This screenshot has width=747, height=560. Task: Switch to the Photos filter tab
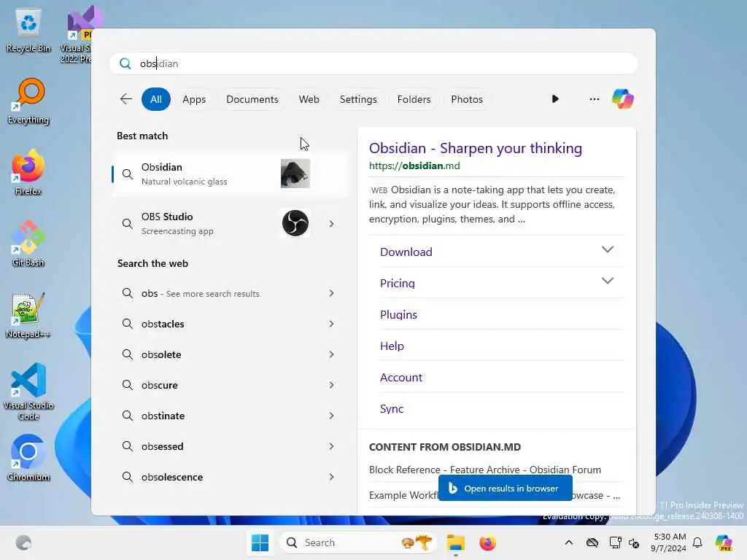pos(467,99)
